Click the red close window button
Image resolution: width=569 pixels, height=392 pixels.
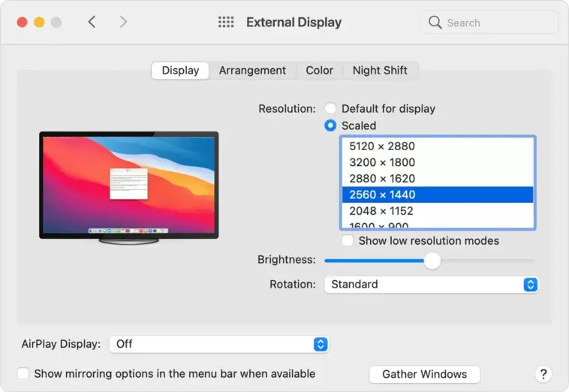coord(23,23)
